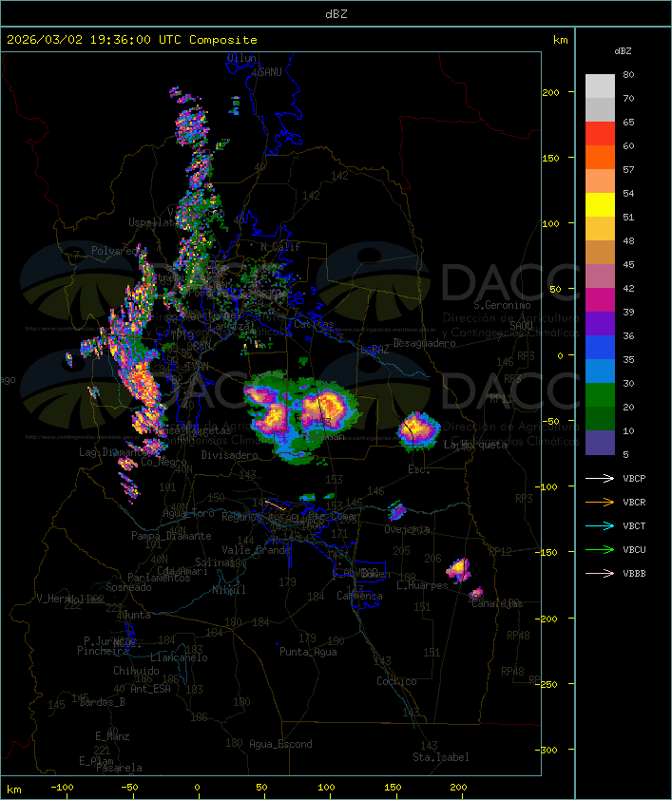Click the VBCT legend label
Image resolution: width=672 pixels, height=800 pixels.
[634, 525]
